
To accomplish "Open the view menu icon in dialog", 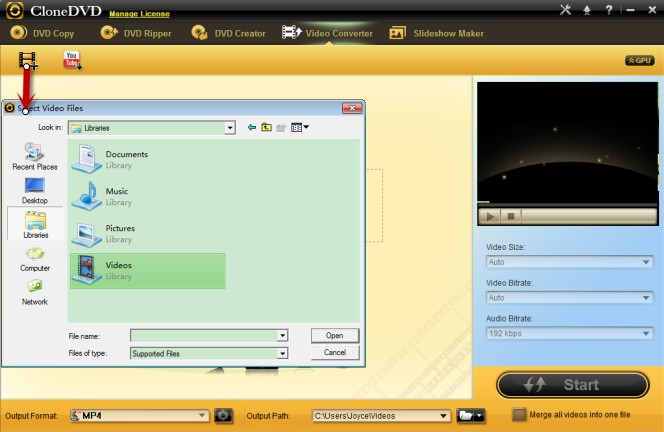I will (299, 127).
